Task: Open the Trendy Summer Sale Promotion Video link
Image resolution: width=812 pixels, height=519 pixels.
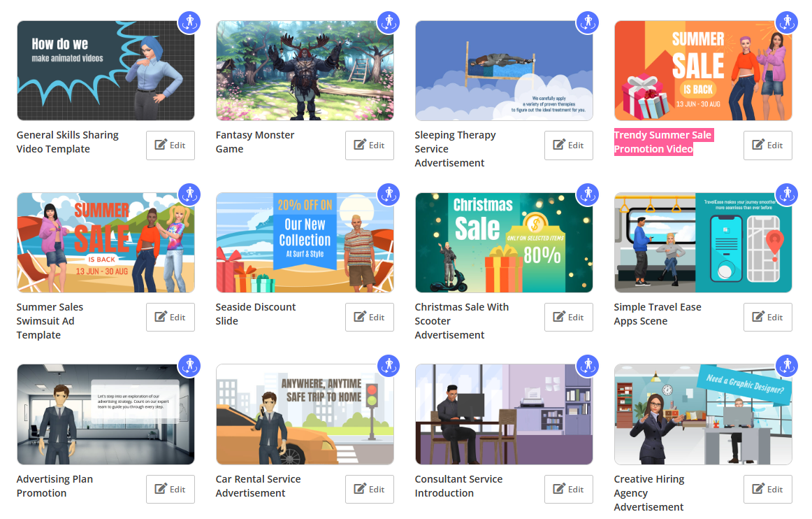Action: [x=663, y=141]
